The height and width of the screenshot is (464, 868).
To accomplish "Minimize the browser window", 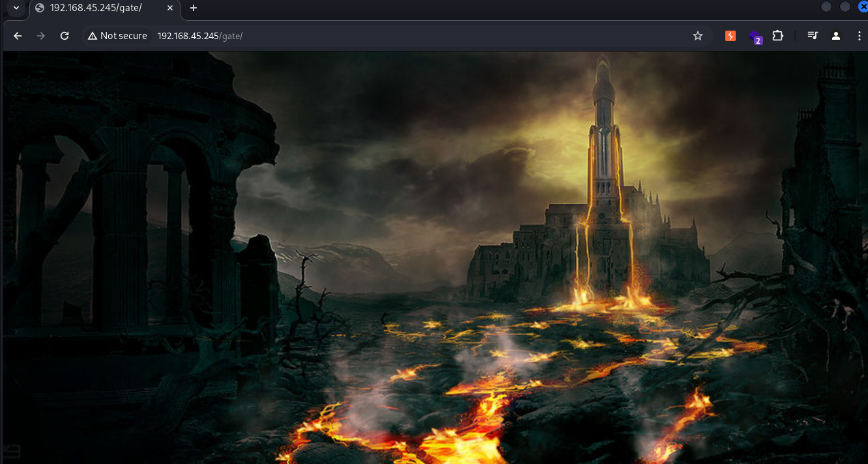I will (826, 7).
